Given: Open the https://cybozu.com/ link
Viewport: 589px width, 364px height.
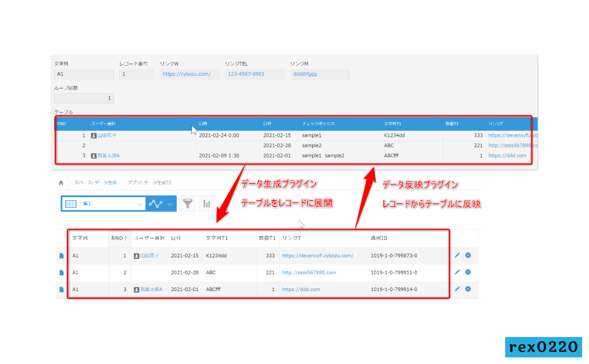Looking at the screenshot, I should 187,74.
